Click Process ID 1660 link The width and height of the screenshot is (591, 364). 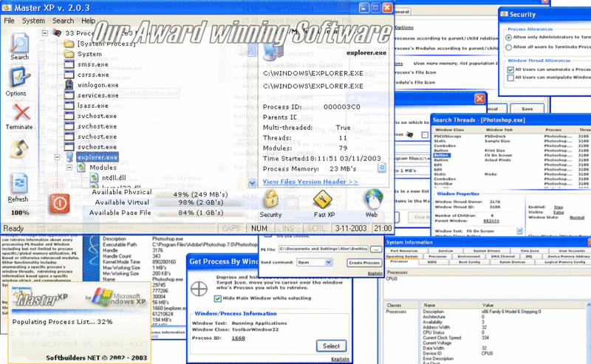click(x=238, y=338)
